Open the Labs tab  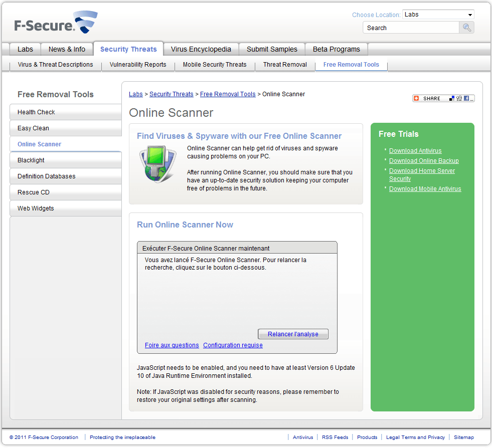tap(25, 49)
